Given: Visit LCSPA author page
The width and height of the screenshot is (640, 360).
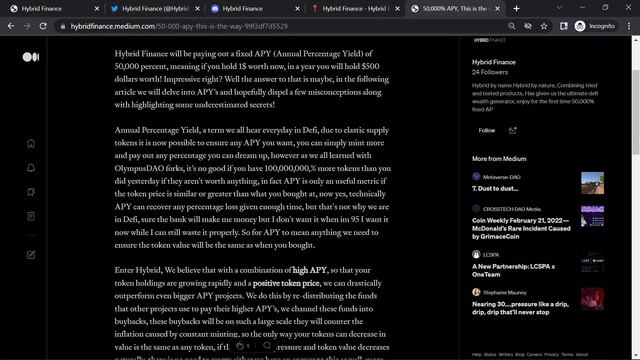Looking at the screenshot, I should click(x=491, y=255).
